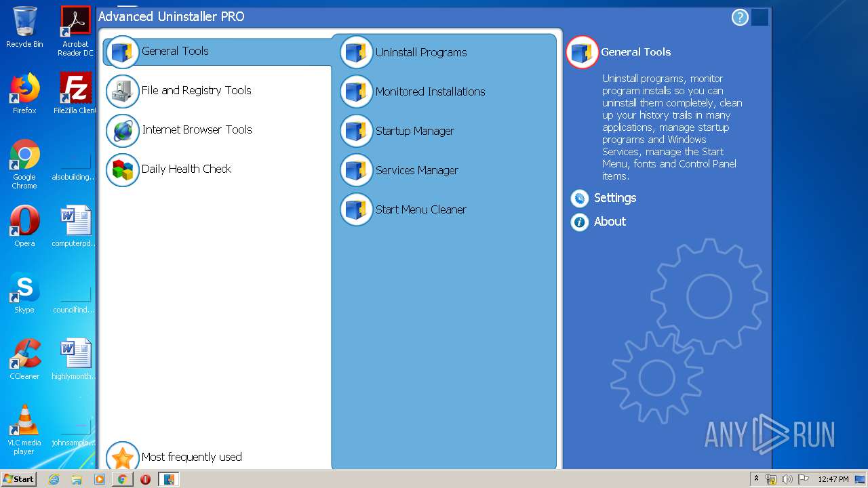The width and height of the screenshot is (868, 488).
Task: Open Services Manager link
Action: point(417,170)
